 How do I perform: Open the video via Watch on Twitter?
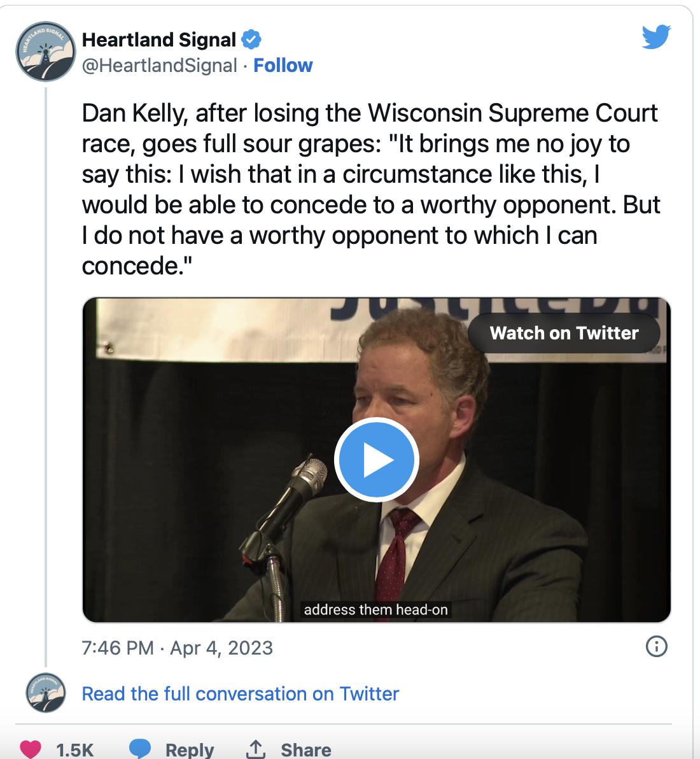[x=564, y=332]
